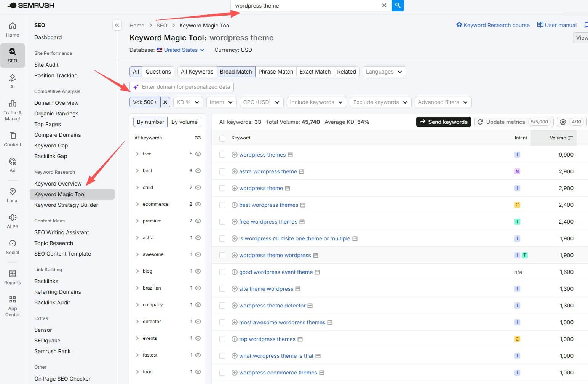View SERP for 'wordpress theme detector'
Viewport: 588px width, 384px height.
tap(310, 306)
